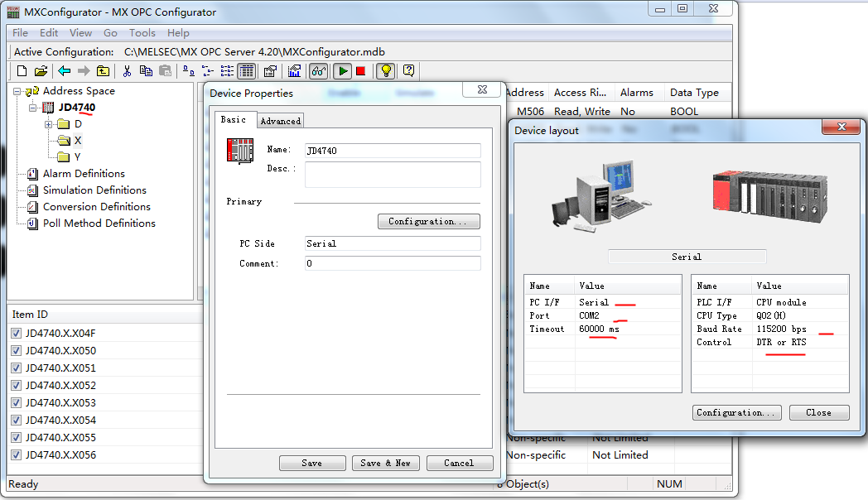Click the cyan Back arrow icon
868x500 pixels.
pyautogui.click(x=64, y=71)
